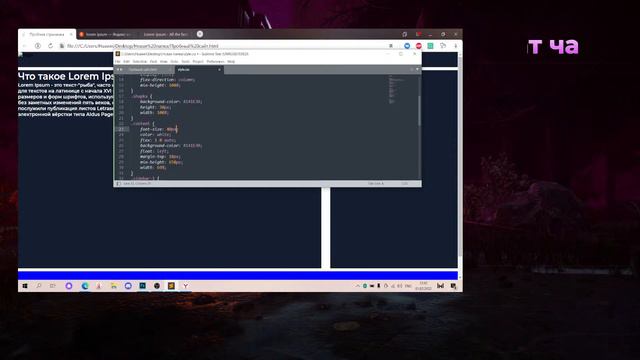Switch to the Lorem Ipsum - All the facts tab
640x360 pixels.
click(x=165, y=34)
